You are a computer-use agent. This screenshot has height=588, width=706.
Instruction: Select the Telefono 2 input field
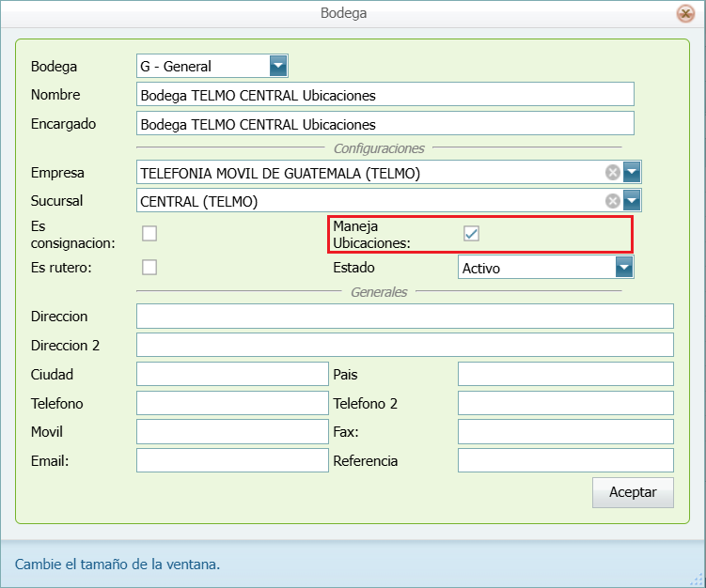[x=565, y=403]
